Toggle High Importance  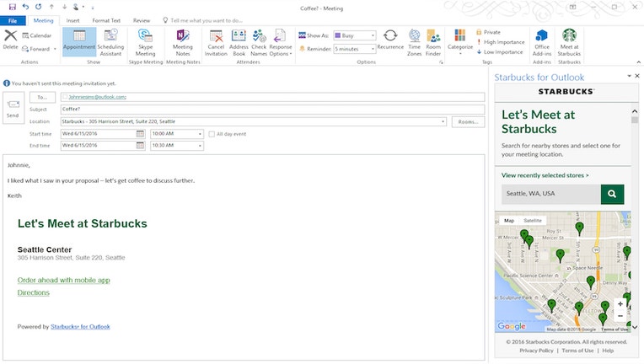point(500,42)
